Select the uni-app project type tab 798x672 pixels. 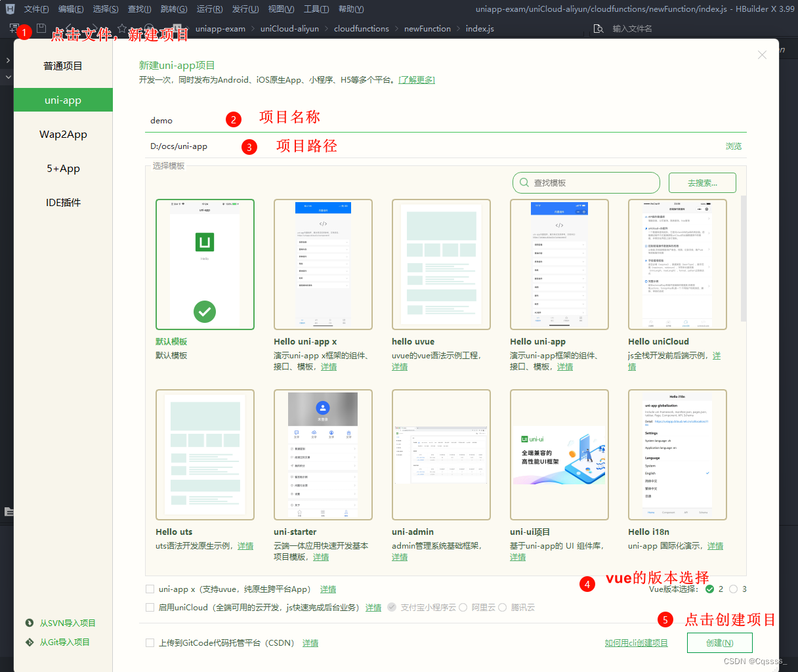pyautogui.click(x=63, y=100)
